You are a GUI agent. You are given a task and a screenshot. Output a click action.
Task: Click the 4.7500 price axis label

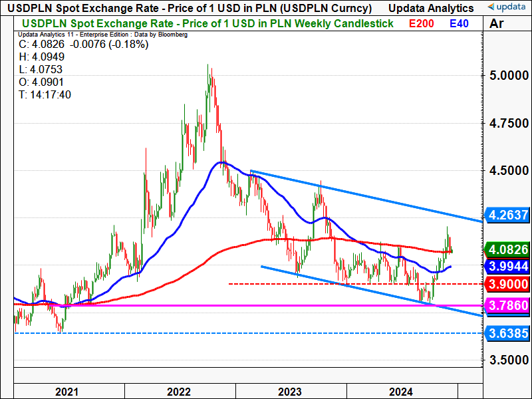(509, 123)
